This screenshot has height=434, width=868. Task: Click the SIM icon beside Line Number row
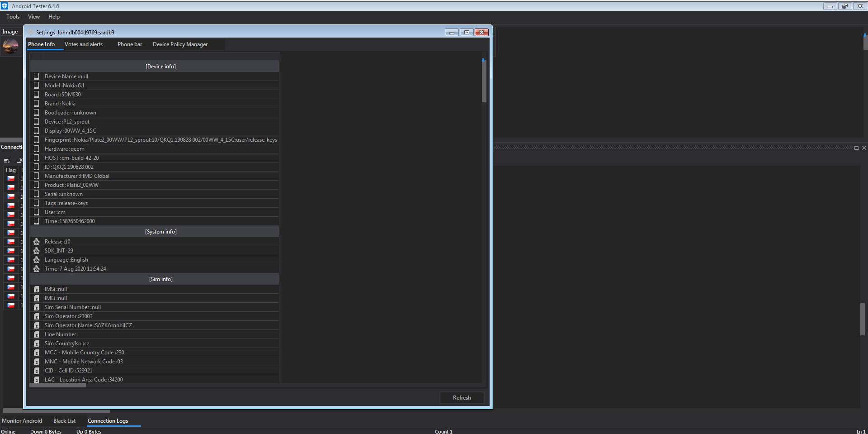coord(37,334)
